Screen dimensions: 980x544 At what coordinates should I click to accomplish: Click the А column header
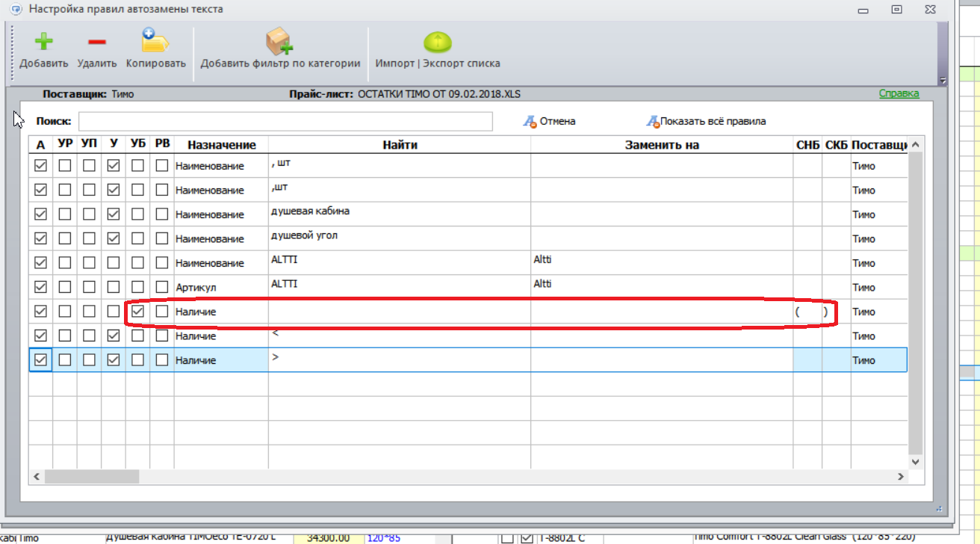click(41, 145)
